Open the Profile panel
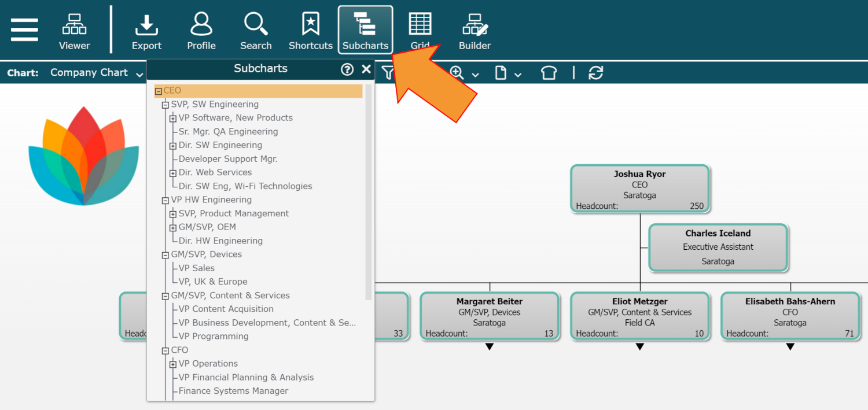This screenshot has width=868, height=410. pyautogui.click(x=201, y=31)
